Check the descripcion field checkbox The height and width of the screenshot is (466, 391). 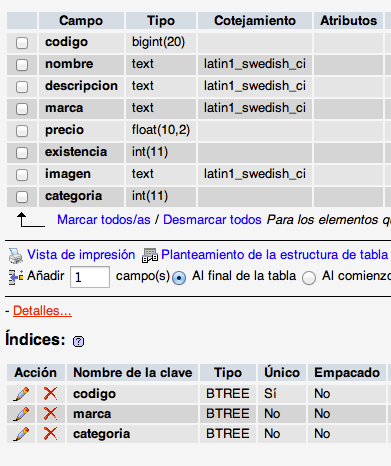(x=22, y=87)
